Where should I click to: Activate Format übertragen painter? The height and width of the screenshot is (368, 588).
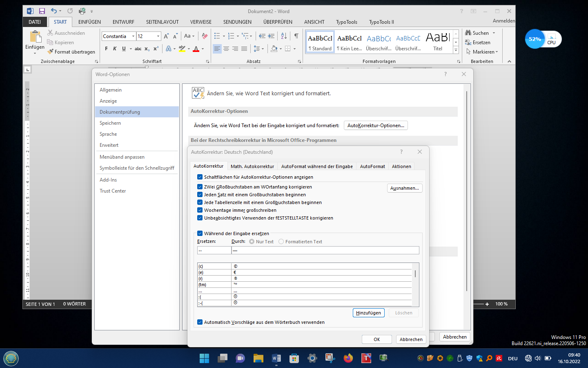coord(71,52)
